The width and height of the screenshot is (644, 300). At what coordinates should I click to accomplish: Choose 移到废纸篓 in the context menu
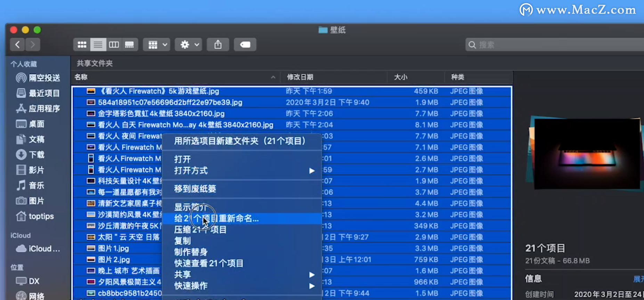pyautogui.click(x=242, y=189)
